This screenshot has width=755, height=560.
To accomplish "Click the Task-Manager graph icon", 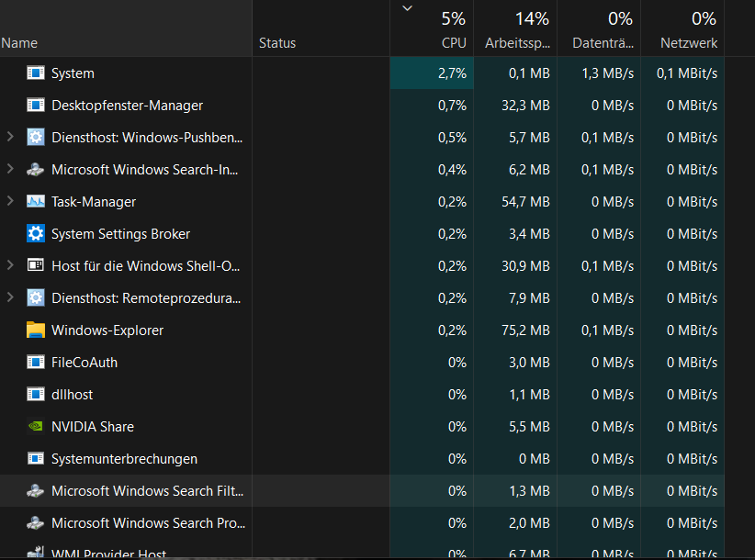I will click(36, 202).
